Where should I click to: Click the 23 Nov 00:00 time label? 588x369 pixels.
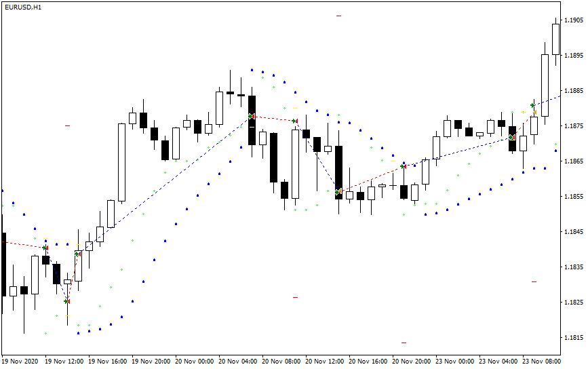point(455,362)
